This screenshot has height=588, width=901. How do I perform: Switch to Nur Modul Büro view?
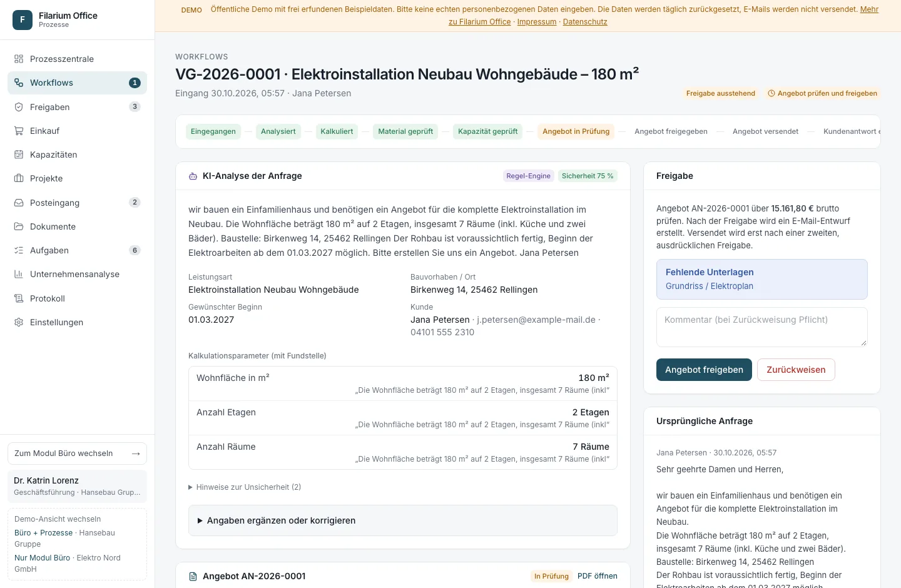point(42,558)
